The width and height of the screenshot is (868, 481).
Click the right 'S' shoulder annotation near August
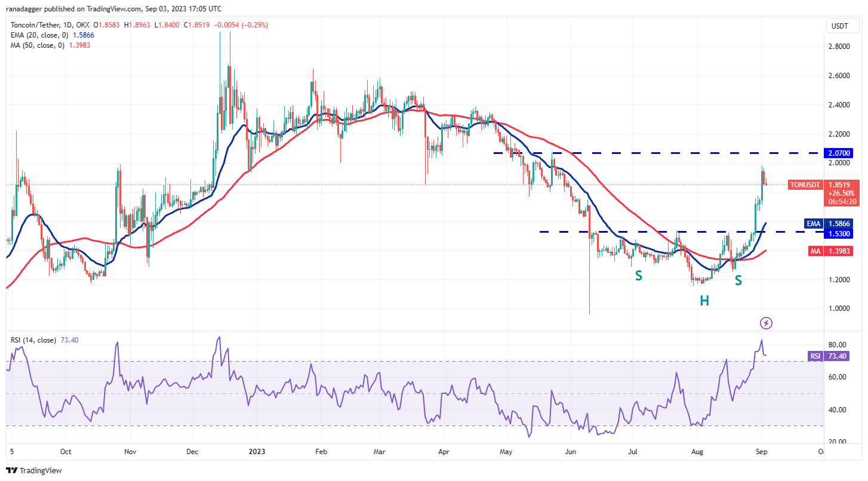coord(738,280)
